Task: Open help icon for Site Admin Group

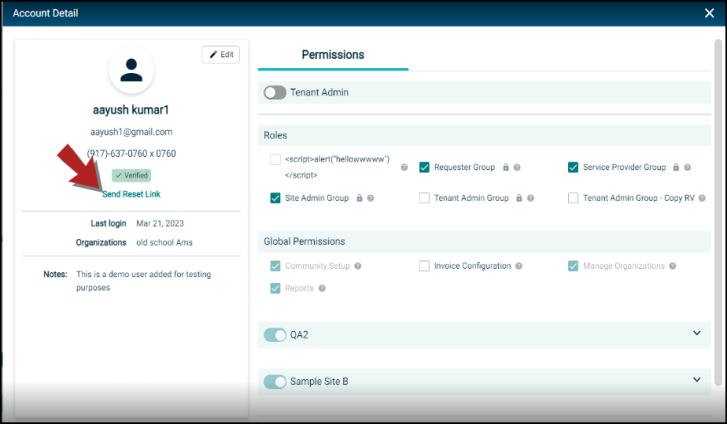Action: click(x=370, y=198)
